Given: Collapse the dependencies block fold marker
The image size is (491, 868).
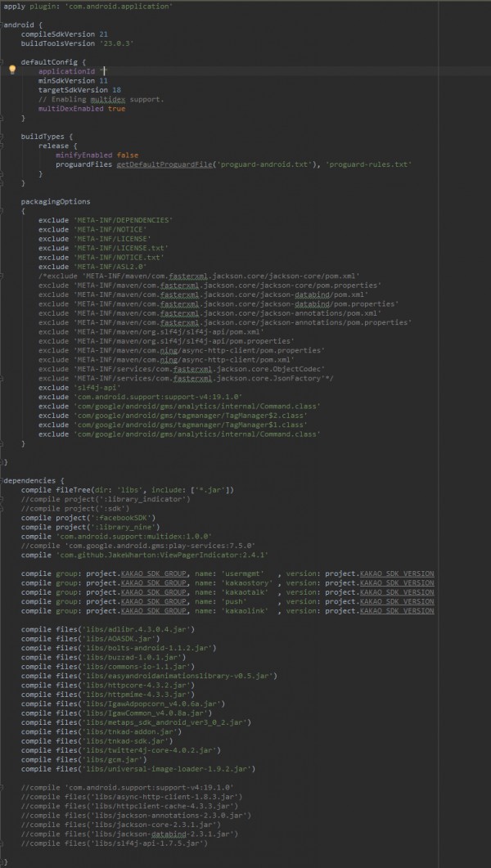Looking at the screenshot, I should coord(2,480).
